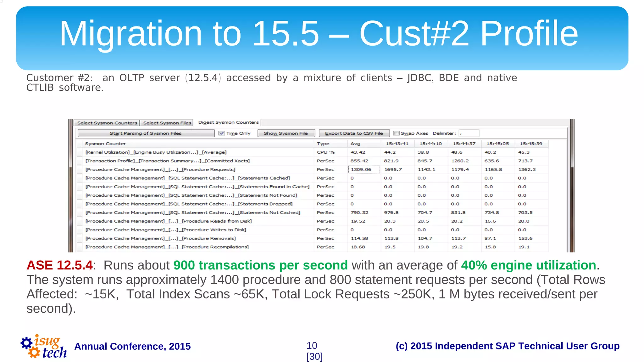This screenshot has width=644, height=362.
Task: Click the 790.32 Statements Not Cached average
Action: click(x=364, y=212)
